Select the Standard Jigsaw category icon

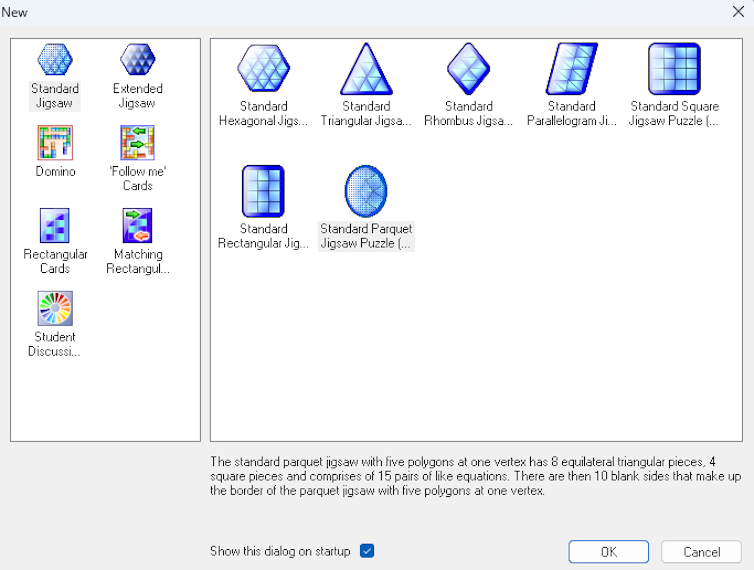[x=54, y=60]
